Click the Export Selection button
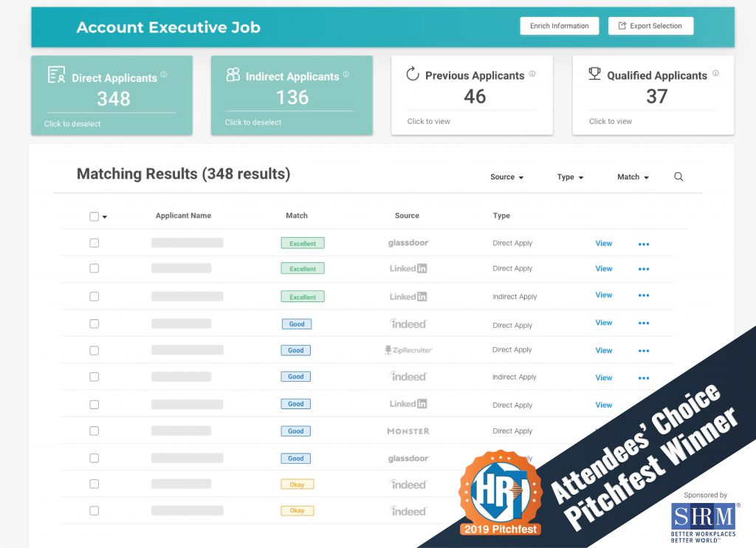Screen dimensions: 756x548 pyautogui.click(x=651, y=26)
